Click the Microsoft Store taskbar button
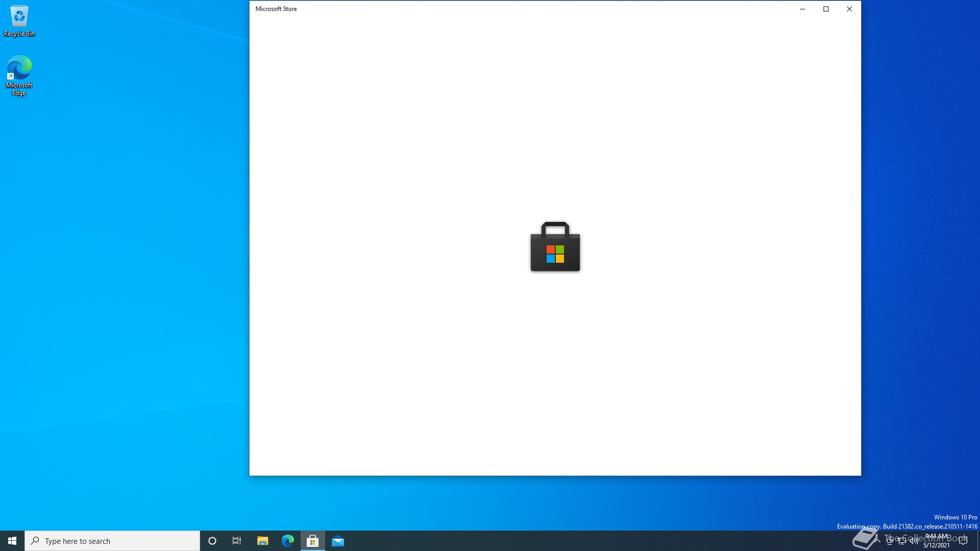This screenshot has height=551, width=980. point(312,541)
